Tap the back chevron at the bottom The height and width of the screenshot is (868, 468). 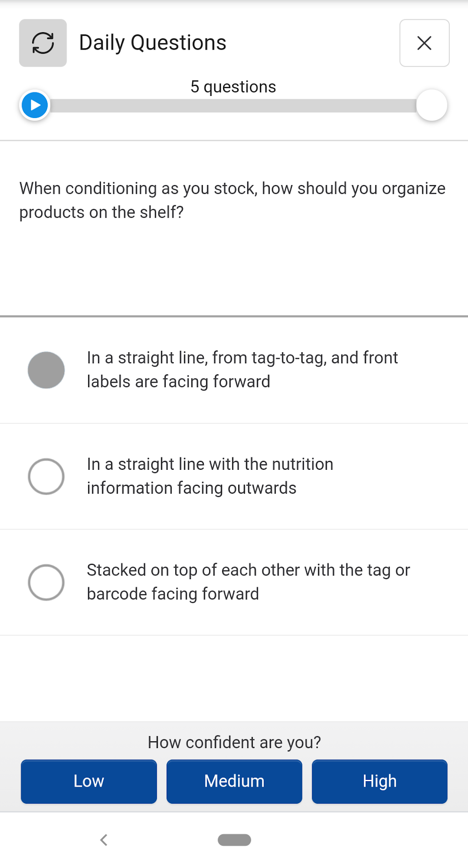tap(104, 840)
